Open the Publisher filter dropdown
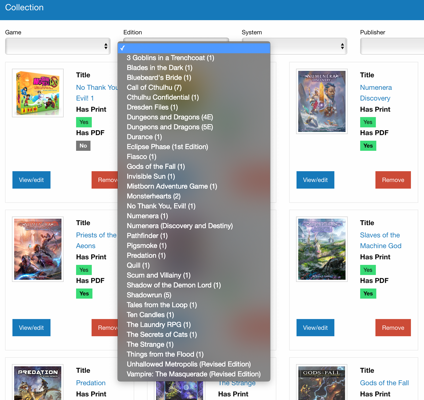Viewport: 424px width, 400px height. pos(392,46)
